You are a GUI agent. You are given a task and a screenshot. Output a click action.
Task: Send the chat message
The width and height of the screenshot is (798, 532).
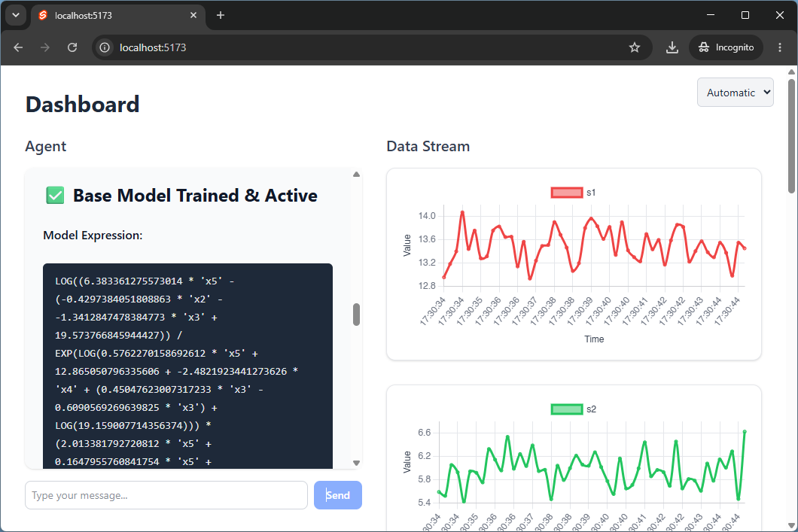338,495
